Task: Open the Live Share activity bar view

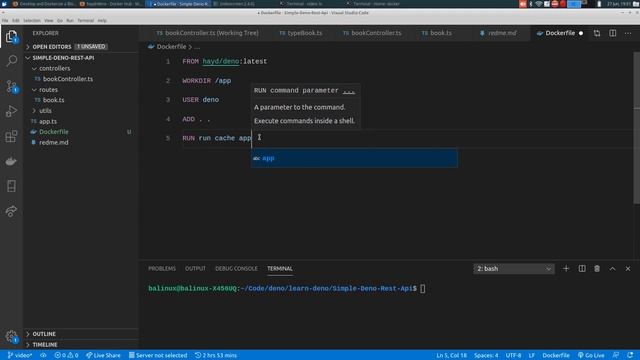Action: coord(11,211)
